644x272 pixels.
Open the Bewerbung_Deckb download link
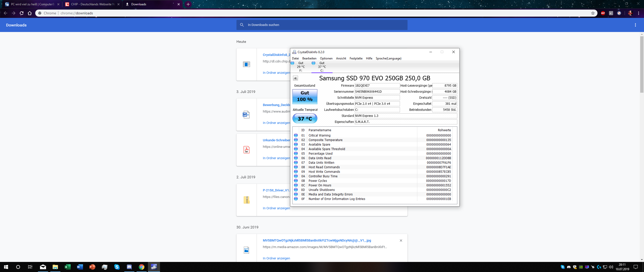tap(276, 105)
